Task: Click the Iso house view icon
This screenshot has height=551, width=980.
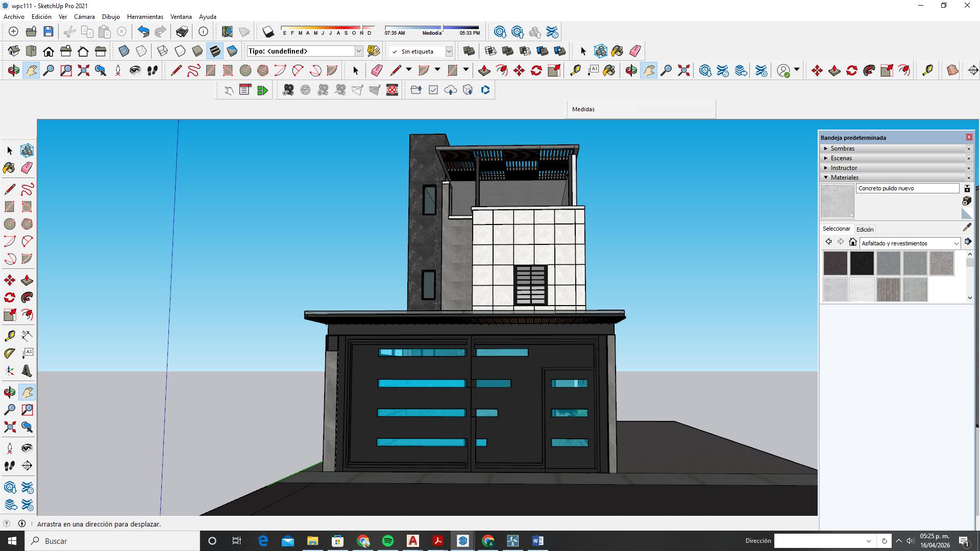Action: (x=14, y=51)
